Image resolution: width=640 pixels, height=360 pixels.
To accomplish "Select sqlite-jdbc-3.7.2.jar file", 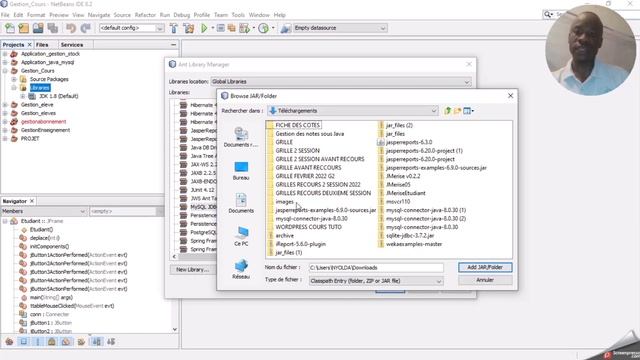I will point(410,236).
